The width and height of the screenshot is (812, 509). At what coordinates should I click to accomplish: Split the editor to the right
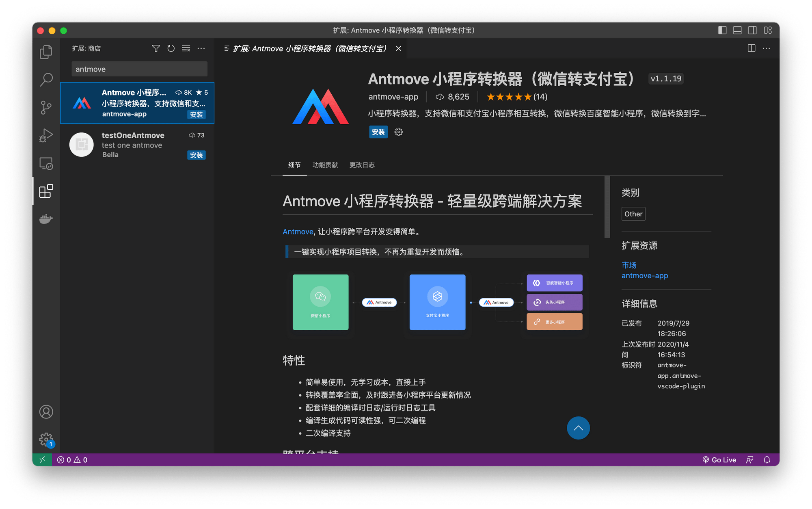(x=752, y=48)
